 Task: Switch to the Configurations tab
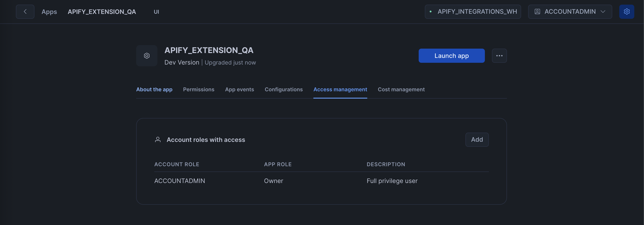click(x=284, y=89)
